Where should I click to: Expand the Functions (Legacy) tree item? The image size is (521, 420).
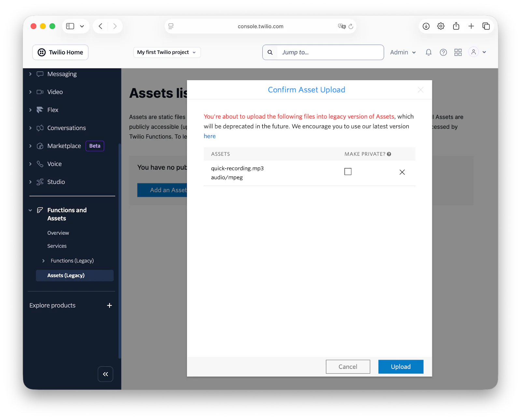(43, 261)
